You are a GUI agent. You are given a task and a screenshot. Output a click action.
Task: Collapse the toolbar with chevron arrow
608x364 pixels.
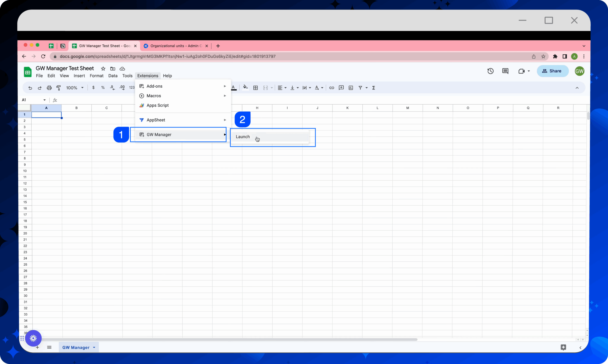[577, 88]
